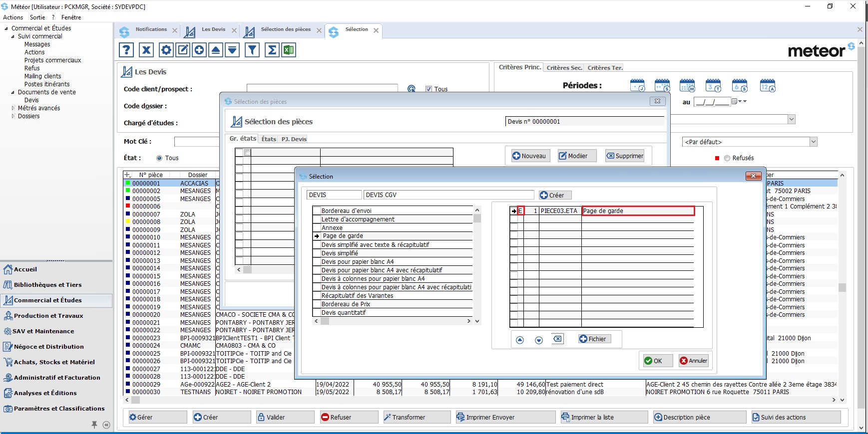868x434 pixels.
Task: Collapse the Suivi commercial tree node
Action: (13, 36)
